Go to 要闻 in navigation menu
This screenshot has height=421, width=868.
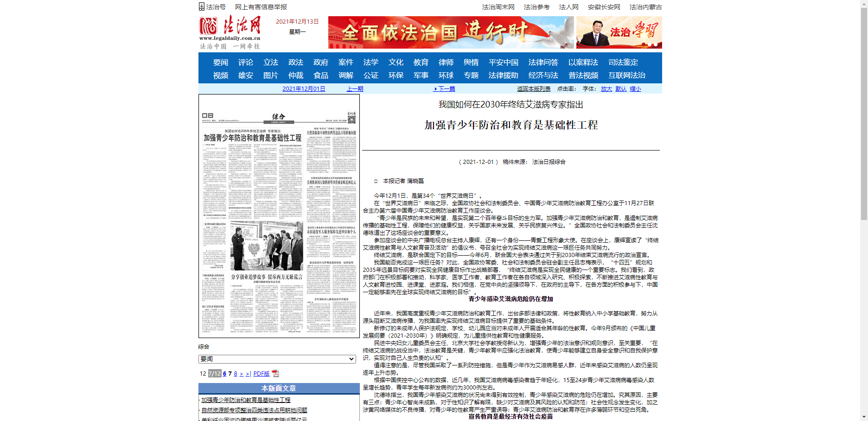pyautogui.click(x=221, y=62)
